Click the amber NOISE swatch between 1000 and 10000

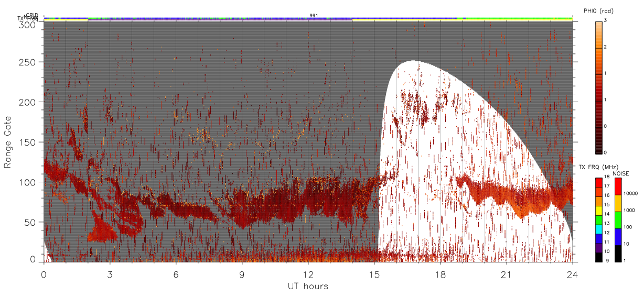pyautogui.click(x=618, y=203)
